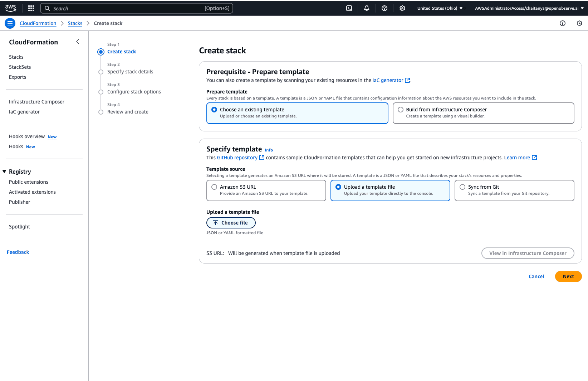Click the orange Next button

point(568,276)
